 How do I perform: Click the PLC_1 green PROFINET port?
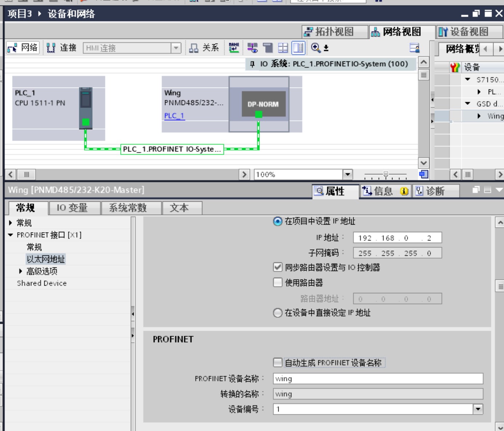click(86, 122)
